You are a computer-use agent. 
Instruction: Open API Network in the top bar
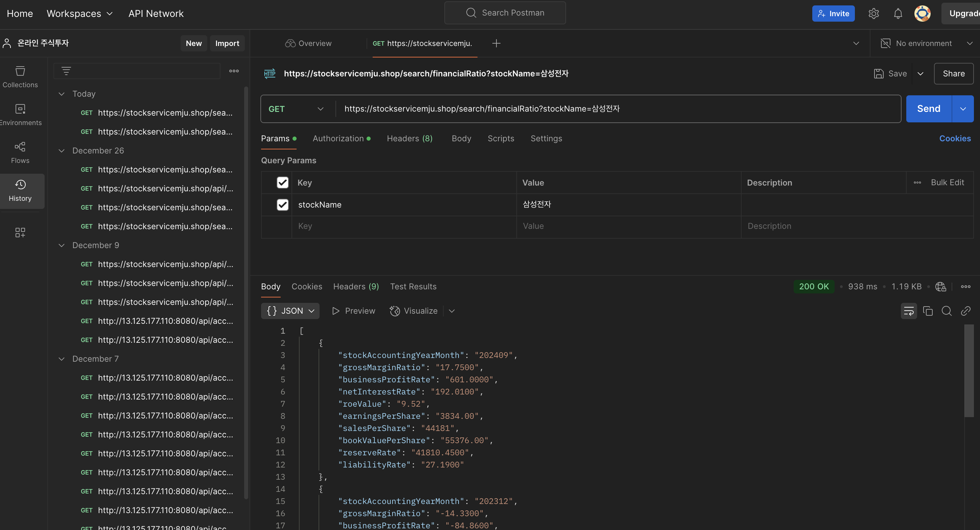coord(156,14)
